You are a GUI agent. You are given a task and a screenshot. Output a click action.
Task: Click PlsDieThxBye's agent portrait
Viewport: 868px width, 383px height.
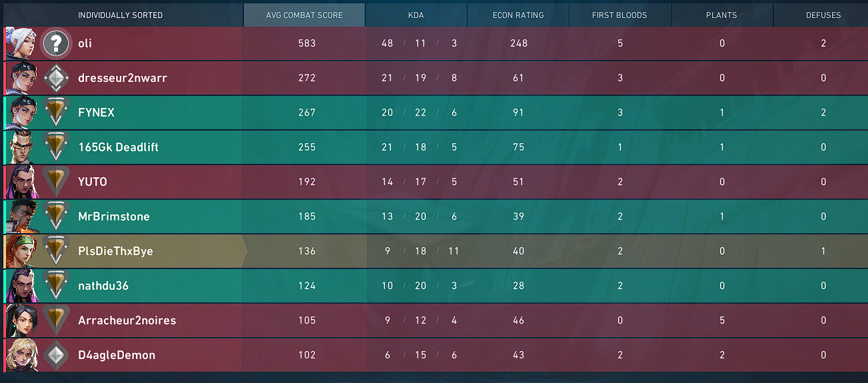point(20,251)
